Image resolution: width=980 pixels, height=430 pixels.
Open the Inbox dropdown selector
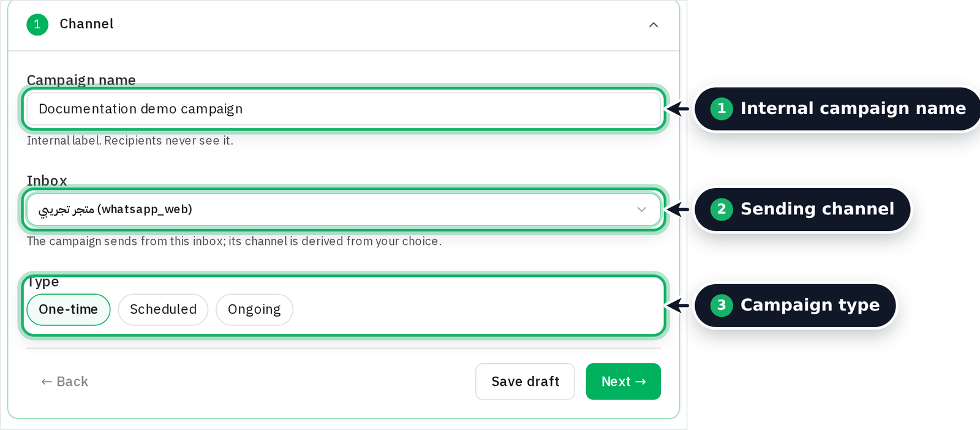pyautogui.click(x=344, y=209)
